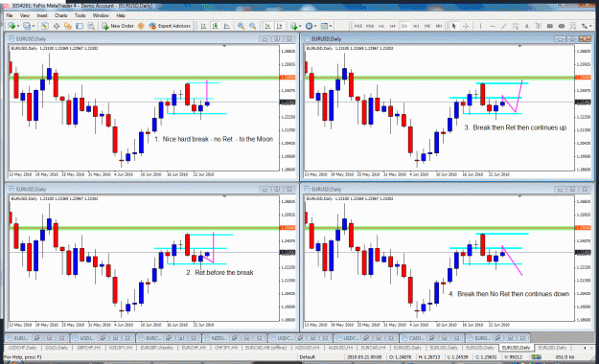Switch to the GOLD,Daily chart tab

(57, 348)
